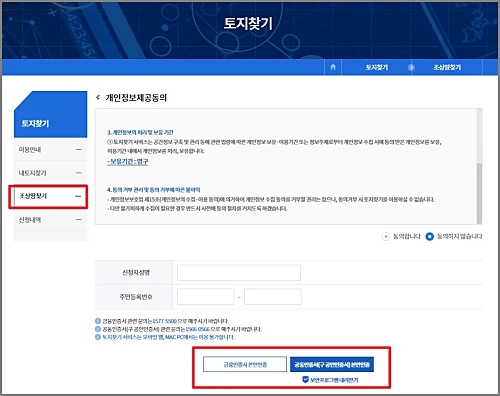Click the shield icon beside 보안프로그램 내려받기
This screenshot has height=396, width=500.
[305, 380]
